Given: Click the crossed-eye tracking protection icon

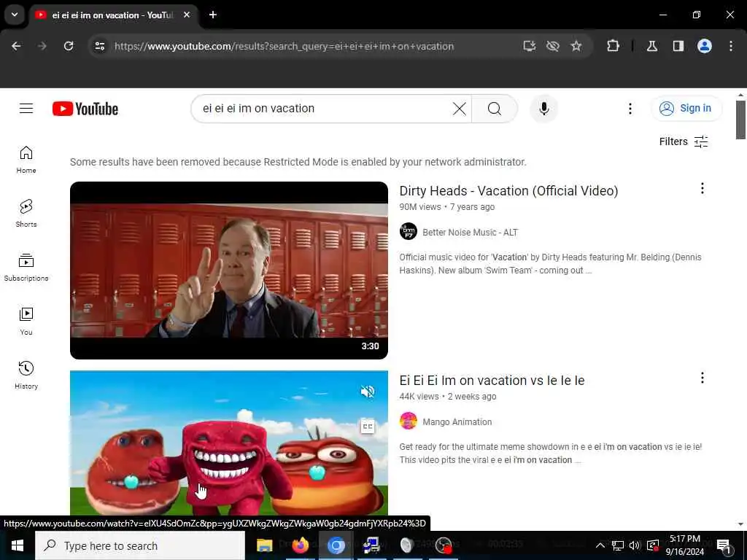Looking at the screenshot, I should (553, 46).
